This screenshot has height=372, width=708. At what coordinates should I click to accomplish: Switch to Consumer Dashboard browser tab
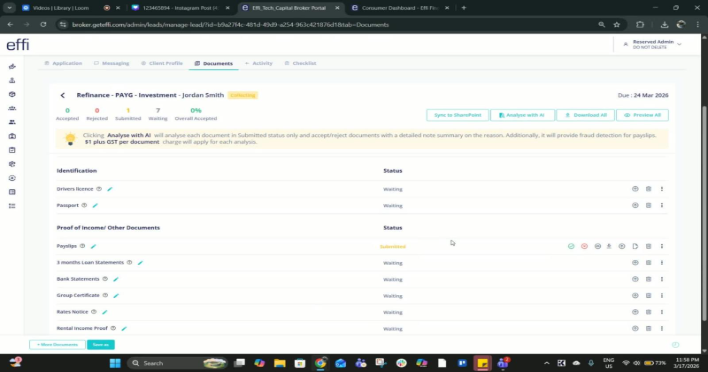point(400,8)
